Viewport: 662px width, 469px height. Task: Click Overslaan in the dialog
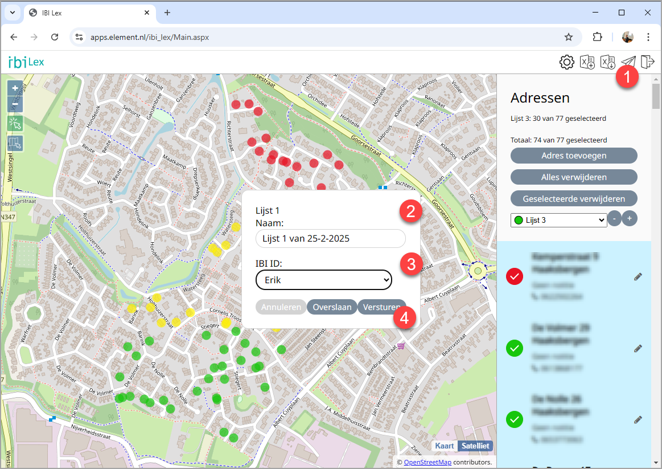coord(332,307)
